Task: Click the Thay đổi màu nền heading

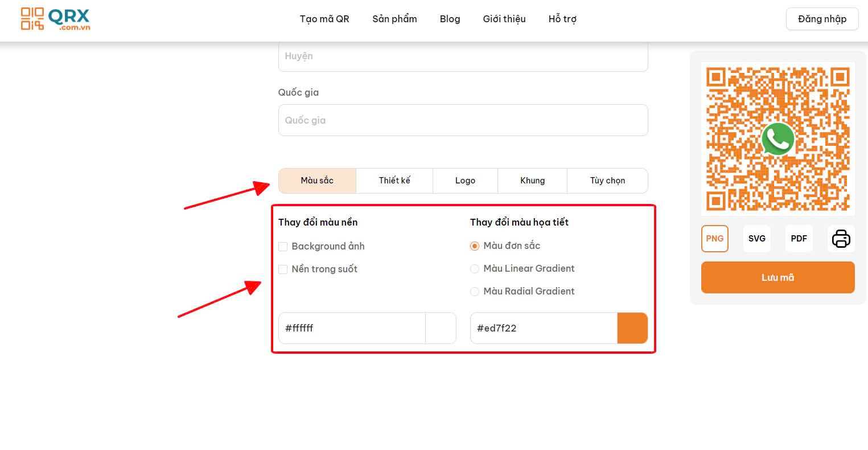Action: 318,222
